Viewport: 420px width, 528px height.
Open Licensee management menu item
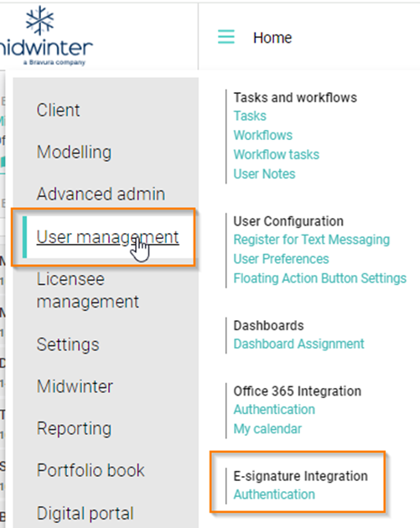pyautogui.click(x=87, y=290)
